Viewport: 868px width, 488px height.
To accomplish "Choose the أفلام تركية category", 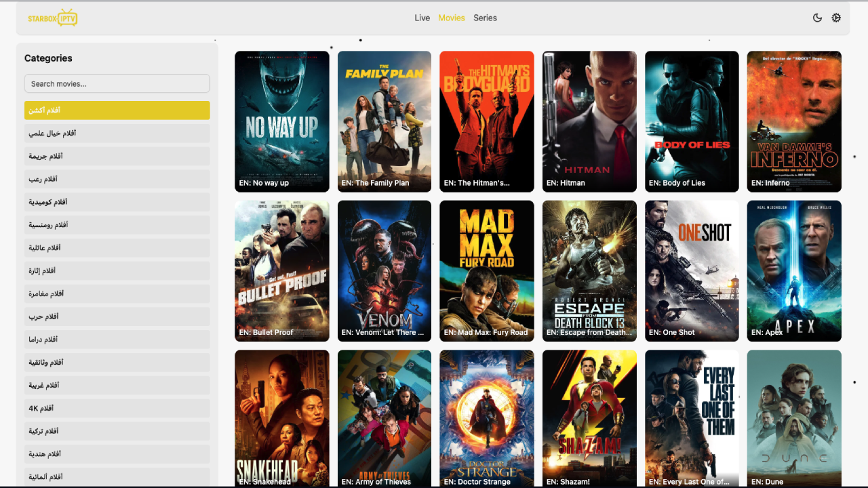I will (117, 431).
